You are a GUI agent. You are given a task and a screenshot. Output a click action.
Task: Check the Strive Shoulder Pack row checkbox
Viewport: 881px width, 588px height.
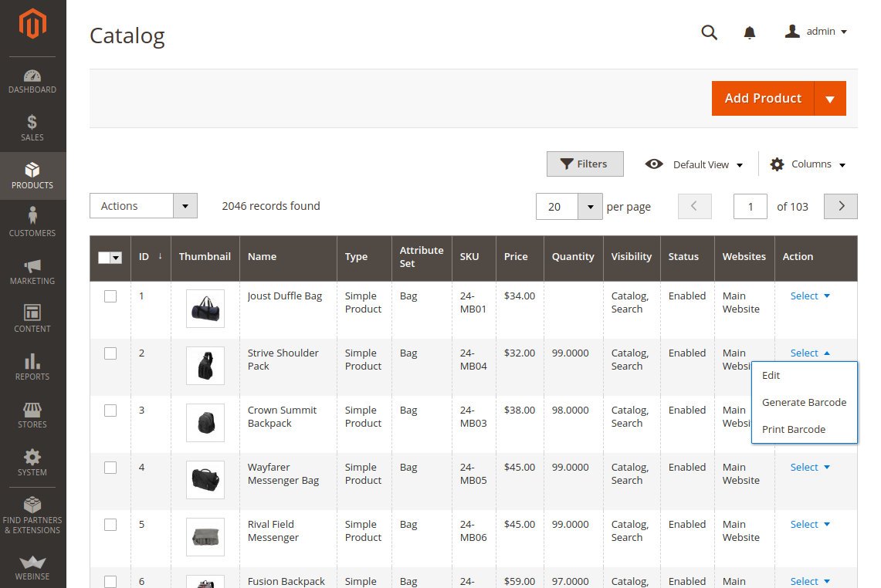(110, 353)
